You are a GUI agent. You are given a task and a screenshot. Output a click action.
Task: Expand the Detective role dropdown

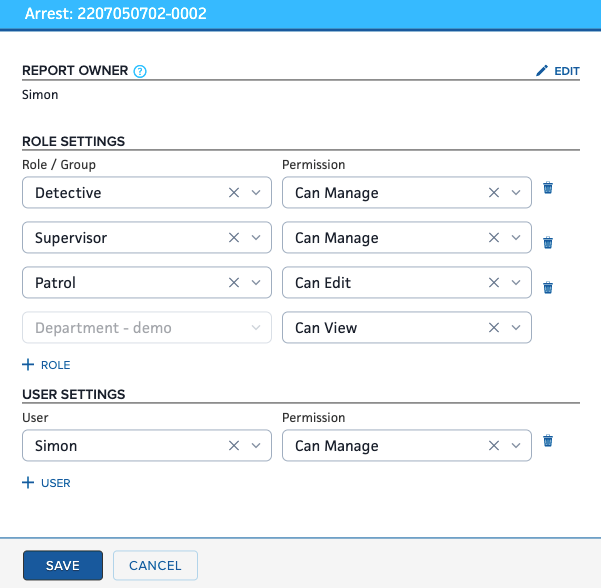tap(256, 193)
